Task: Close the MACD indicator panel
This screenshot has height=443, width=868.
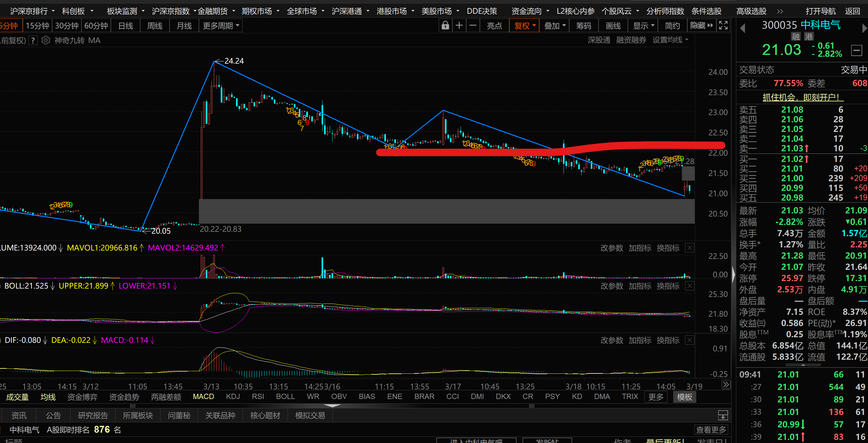Action: [x=690, y=340]
